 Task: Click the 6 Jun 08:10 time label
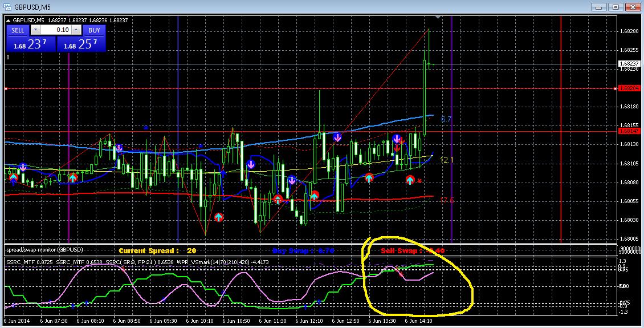[x=91, y=321]
